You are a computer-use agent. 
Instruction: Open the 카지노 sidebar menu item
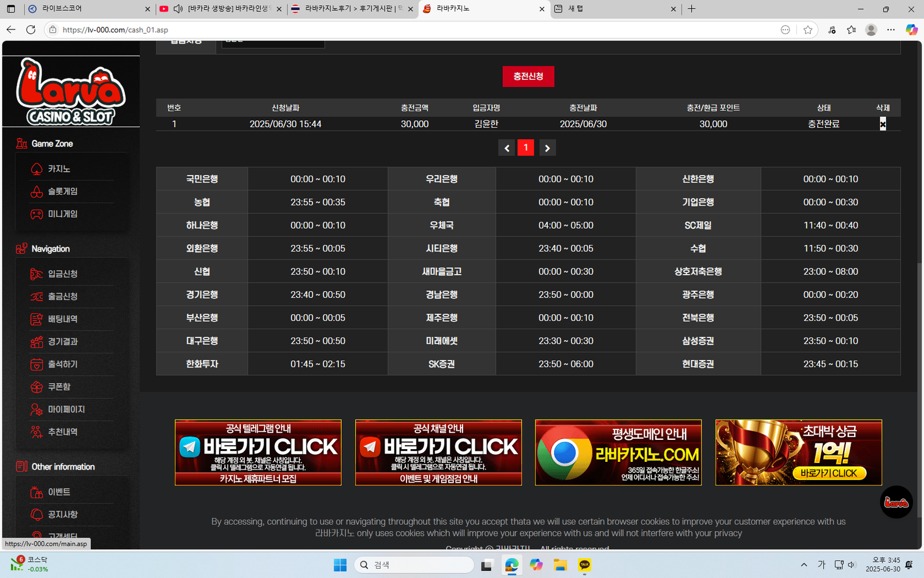[58, 169]
